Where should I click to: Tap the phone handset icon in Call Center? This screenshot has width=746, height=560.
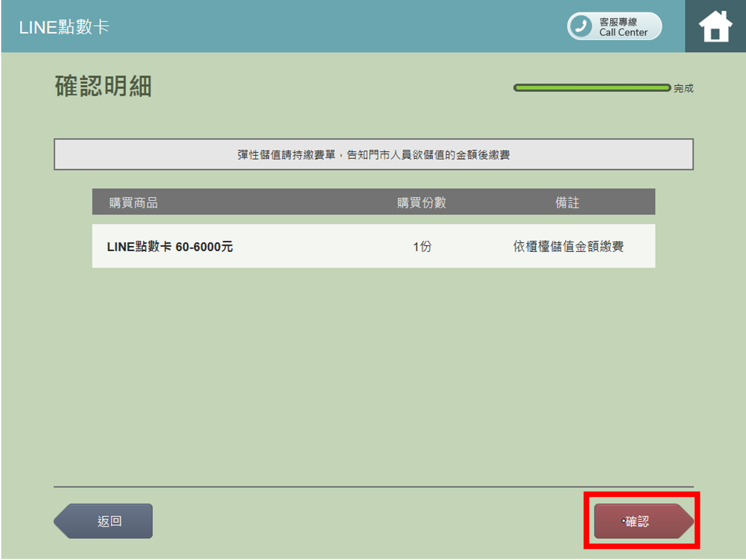(580, 26)
